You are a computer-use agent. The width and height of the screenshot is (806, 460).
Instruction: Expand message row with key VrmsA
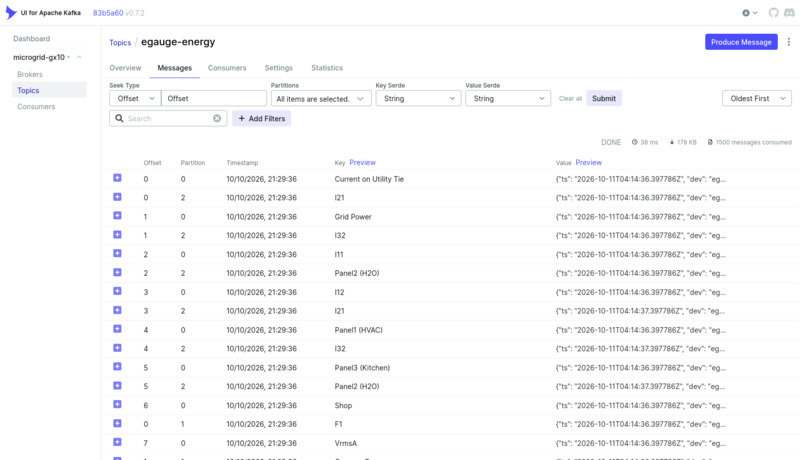[x=117, y=442]
